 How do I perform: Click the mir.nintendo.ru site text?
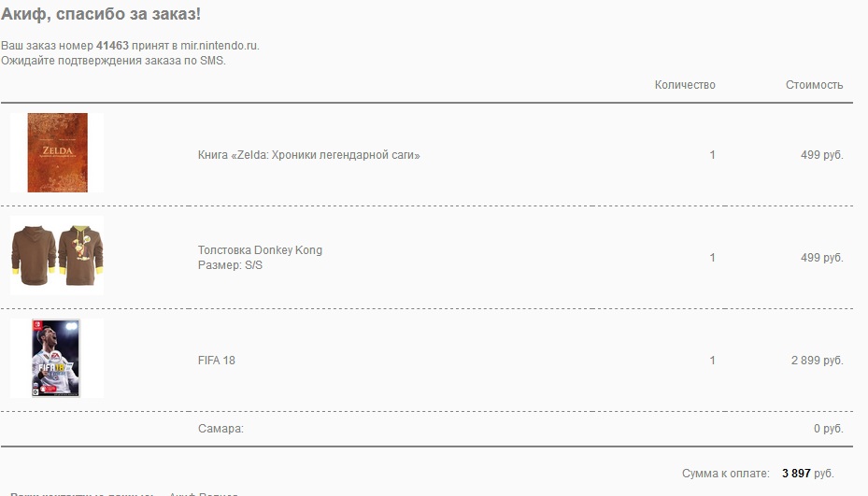220,45
